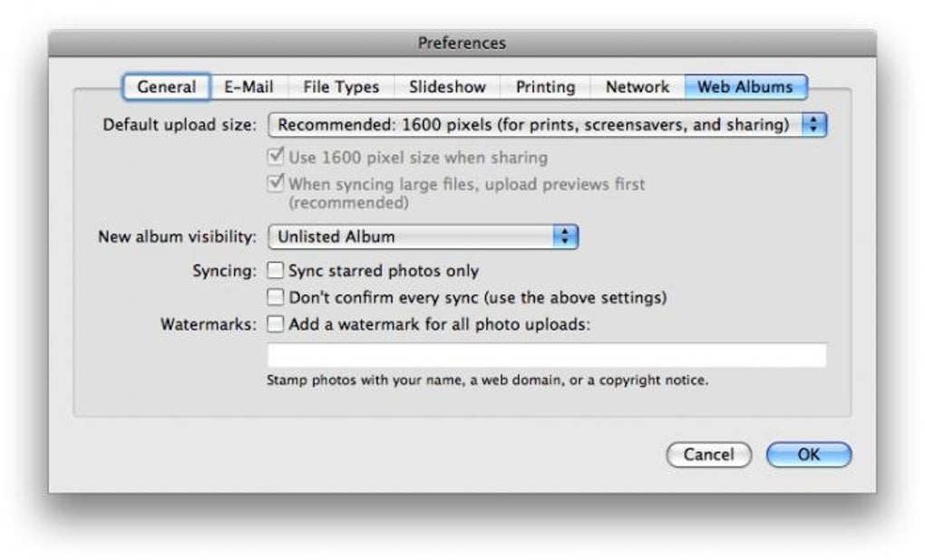Enable Sync starred photos only
Viewport: 925px width, 560px height.
276,270
